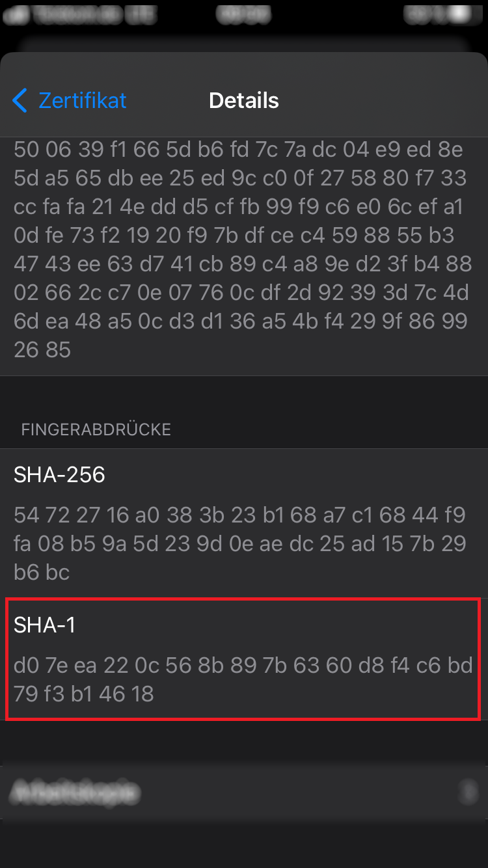Tap the trailing hex bytes 26 85
The image size is (488, 868).
(x=42, y=350)
